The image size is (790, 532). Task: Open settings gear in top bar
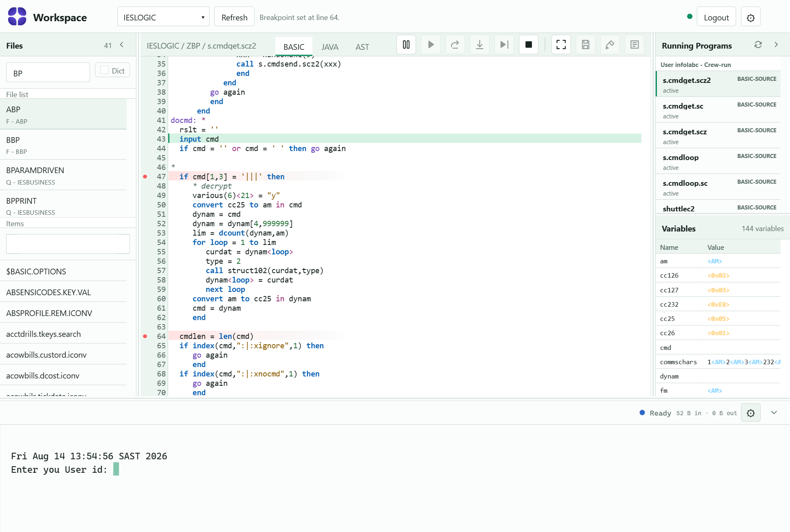(750, 17)
